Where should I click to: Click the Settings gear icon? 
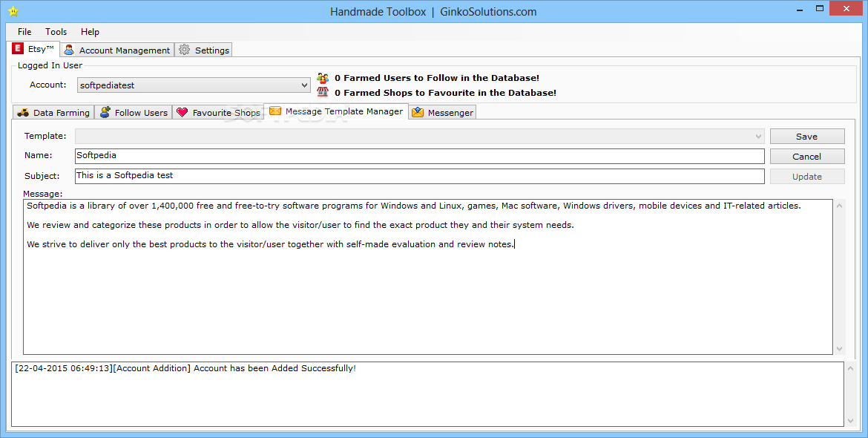pyautogui.click(x=184, y=50)
